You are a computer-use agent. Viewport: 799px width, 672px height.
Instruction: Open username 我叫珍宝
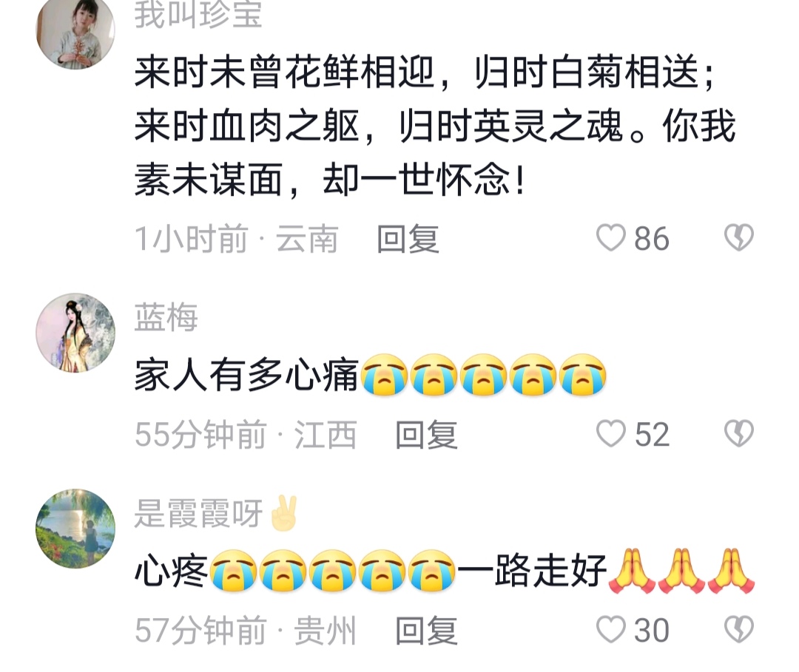pos(198,14)
